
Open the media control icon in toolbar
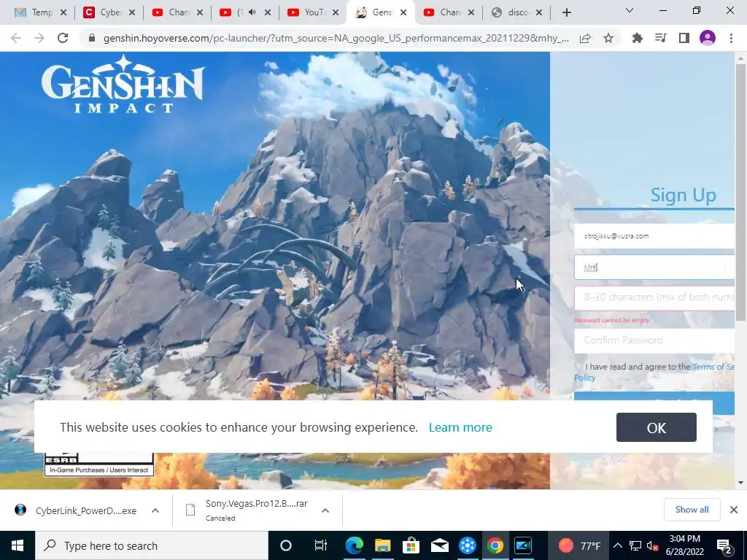(x=660, y=38)
